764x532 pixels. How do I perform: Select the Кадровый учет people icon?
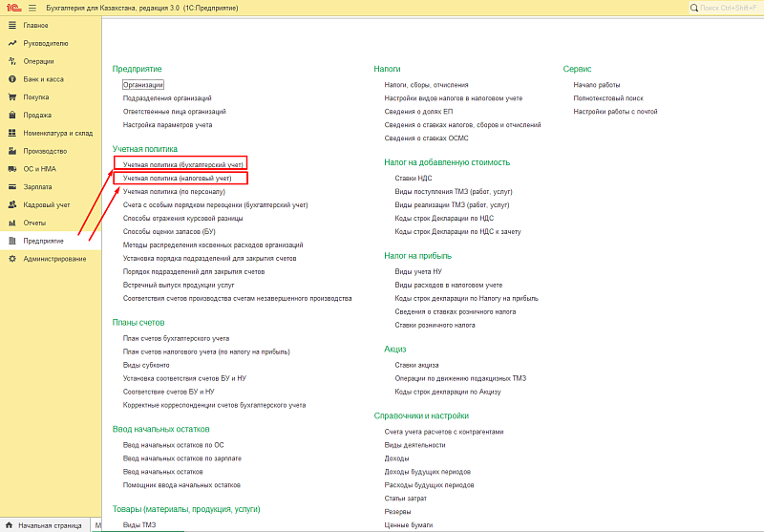(12, 204)
